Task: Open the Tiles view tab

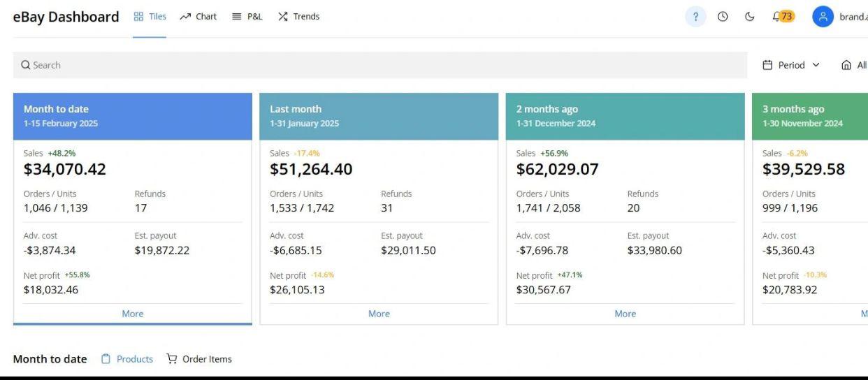Action: (x=150, y=17)
